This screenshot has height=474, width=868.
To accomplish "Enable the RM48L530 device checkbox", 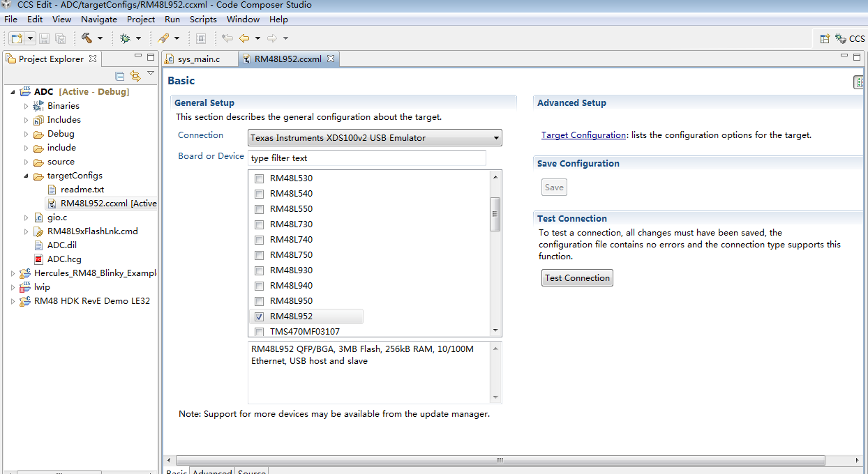I will click(259, 178).
